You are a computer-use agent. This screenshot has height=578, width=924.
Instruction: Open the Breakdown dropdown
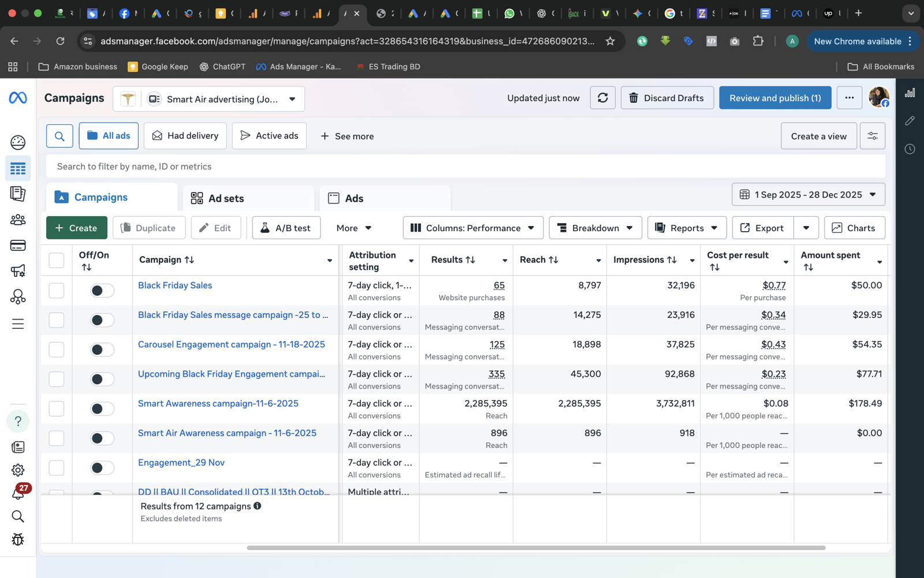coord(595,228)
